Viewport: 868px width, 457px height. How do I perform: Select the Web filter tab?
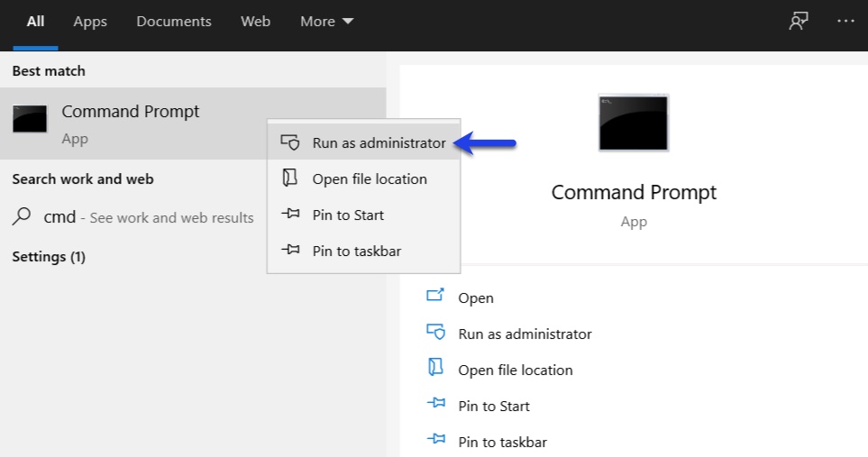click(255, 22)
